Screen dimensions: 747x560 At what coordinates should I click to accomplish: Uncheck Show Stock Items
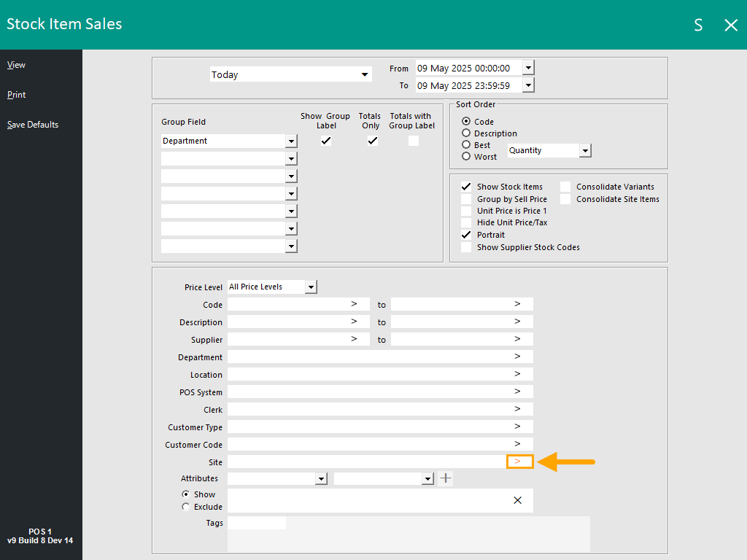(466, 187)
